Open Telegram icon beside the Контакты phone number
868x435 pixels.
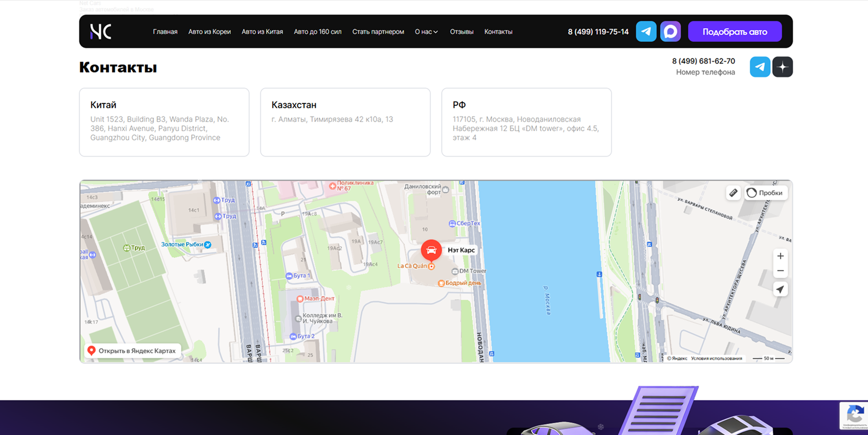[760, 67]
